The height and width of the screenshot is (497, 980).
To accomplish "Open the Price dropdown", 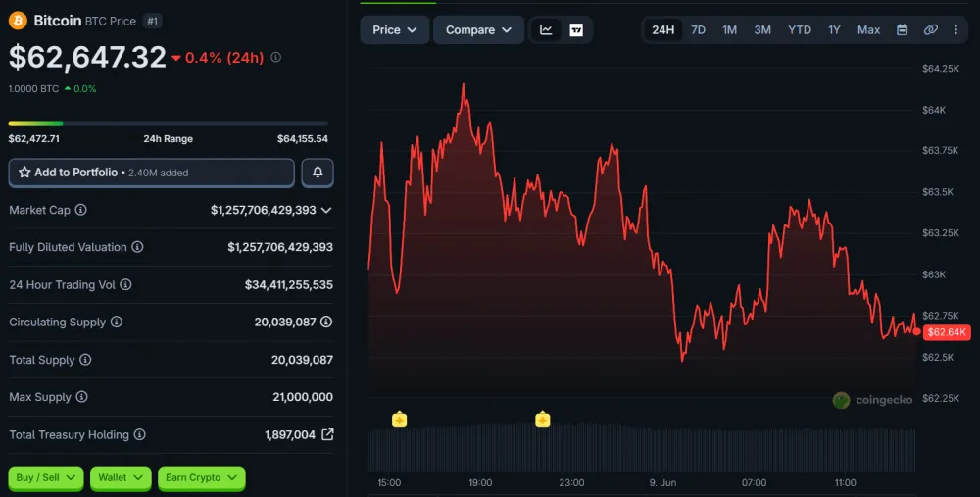I will [394, 30].
